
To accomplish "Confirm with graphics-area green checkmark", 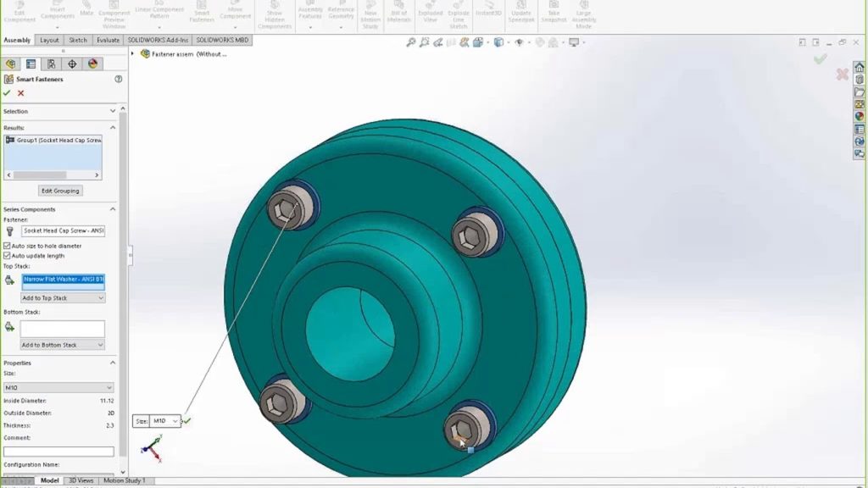I will point(821,58).
